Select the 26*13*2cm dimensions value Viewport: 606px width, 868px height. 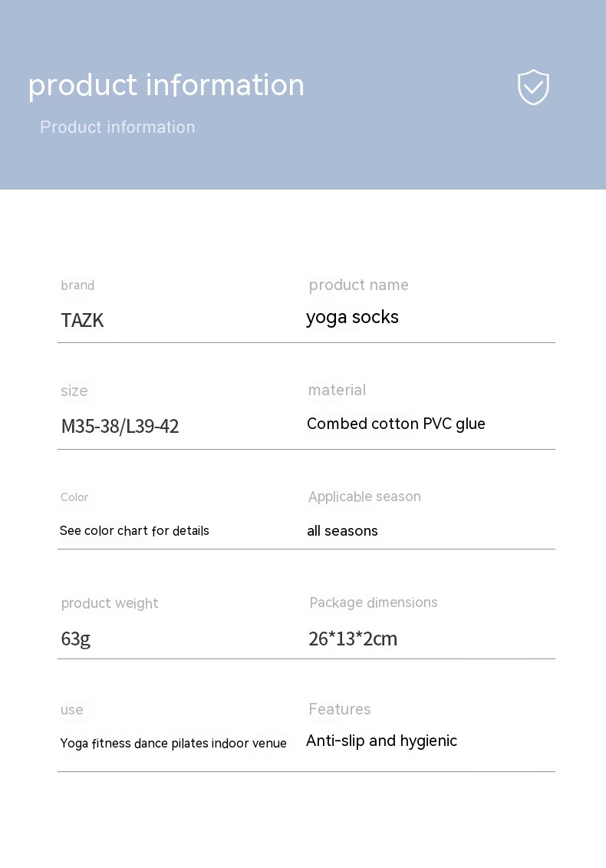(x=353, y=639)
